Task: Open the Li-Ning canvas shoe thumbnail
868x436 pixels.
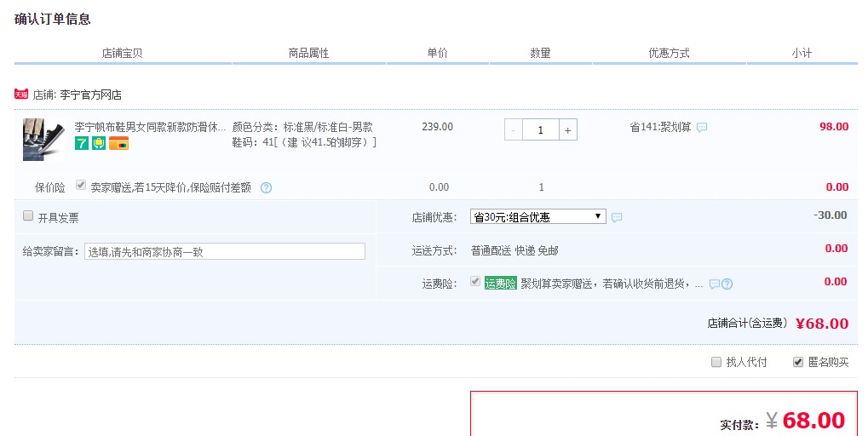Action: pyautogui.click(x=43, y=140)
